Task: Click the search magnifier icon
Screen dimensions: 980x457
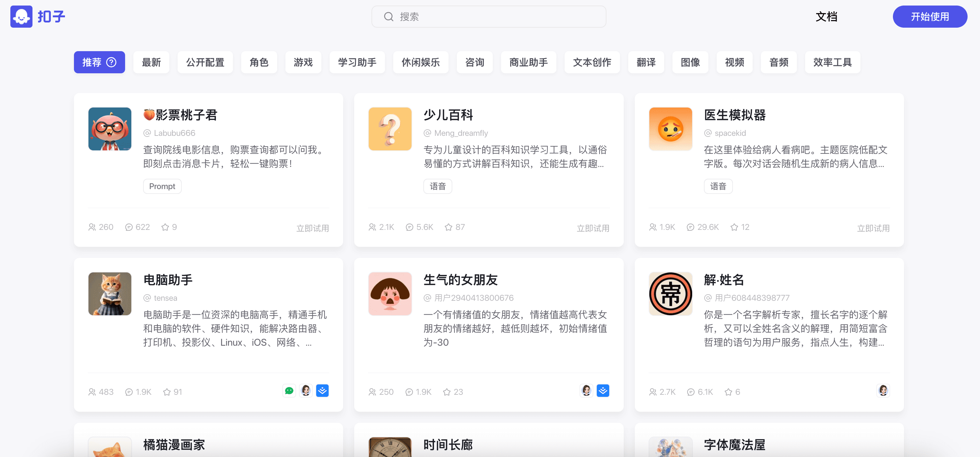Action: coord(388,17)
